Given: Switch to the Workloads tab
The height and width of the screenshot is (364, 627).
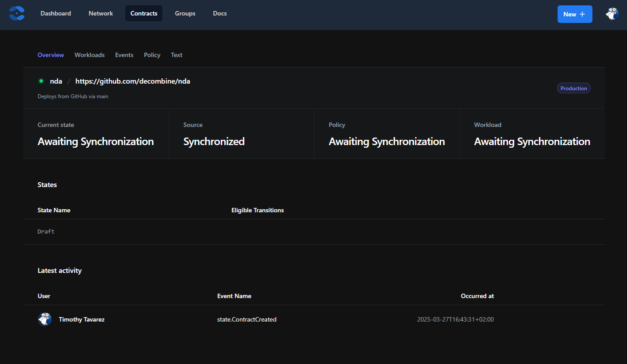Looking at the screenshot, I should [x=89, y=55].
